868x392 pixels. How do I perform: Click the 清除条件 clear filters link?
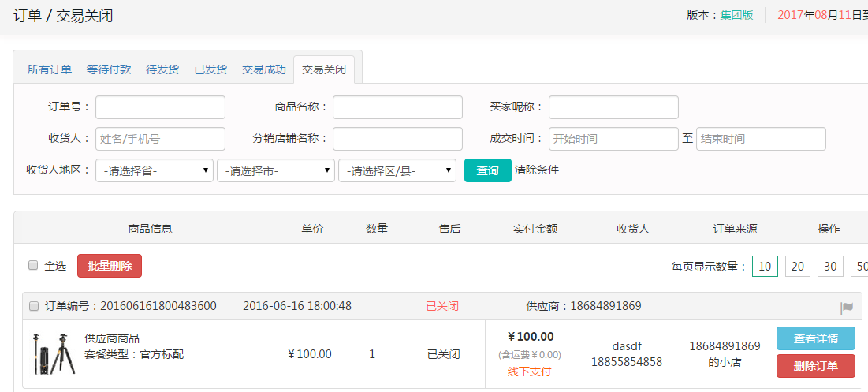click(537, 170)
